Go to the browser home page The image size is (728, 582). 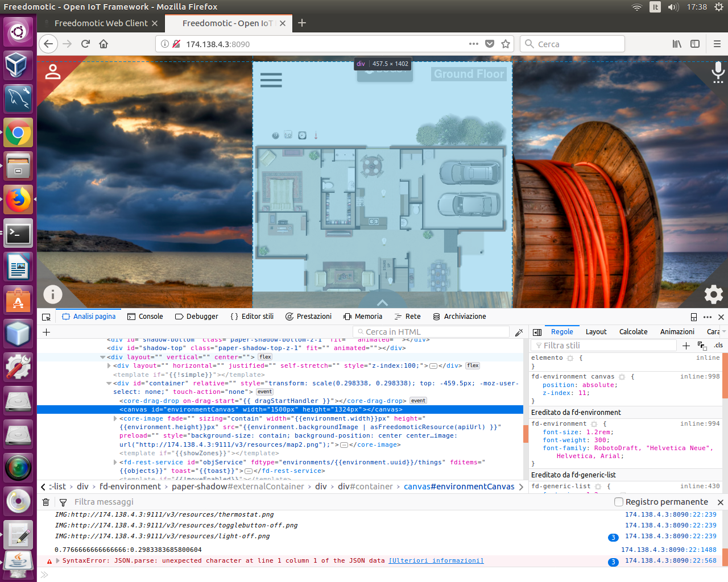tap(104, 44)
